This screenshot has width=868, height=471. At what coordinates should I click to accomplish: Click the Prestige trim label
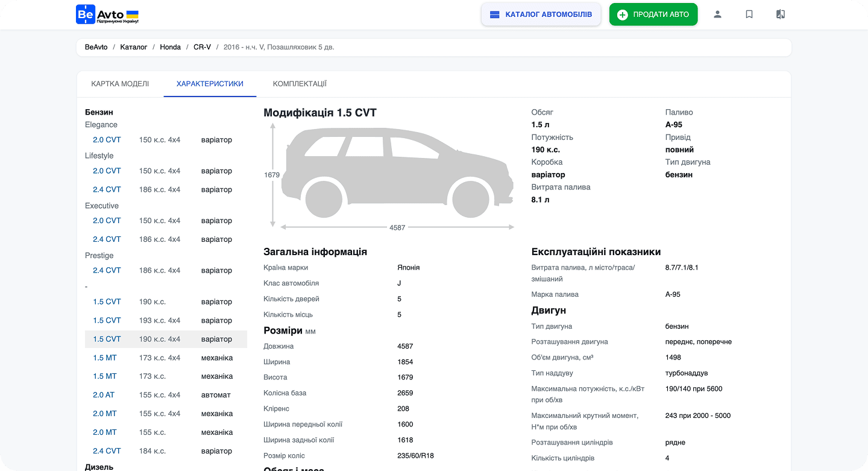[x=99, y=256]
